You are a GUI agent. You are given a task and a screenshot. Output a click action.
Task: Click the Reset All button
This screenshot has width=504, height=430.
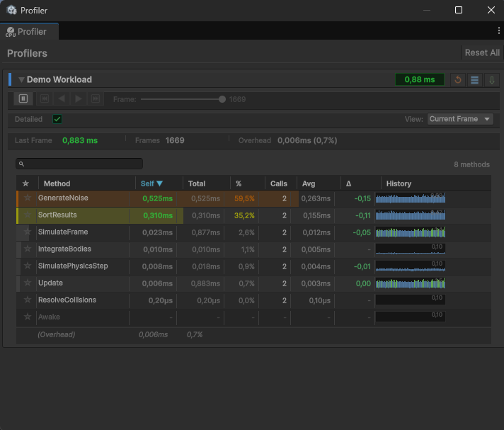pos(482,52)
